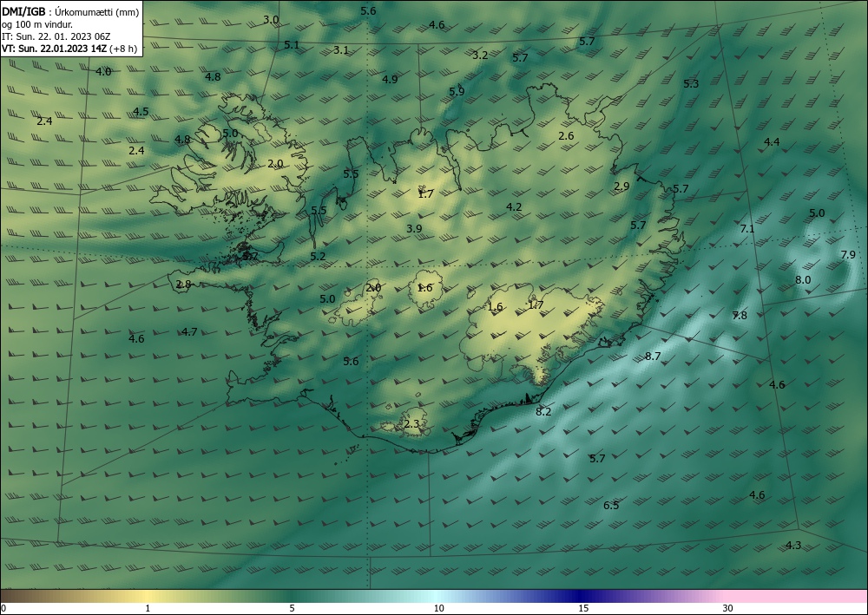Click the '30' tick label on color scale

pyautogui.click(x=728, y=608)
